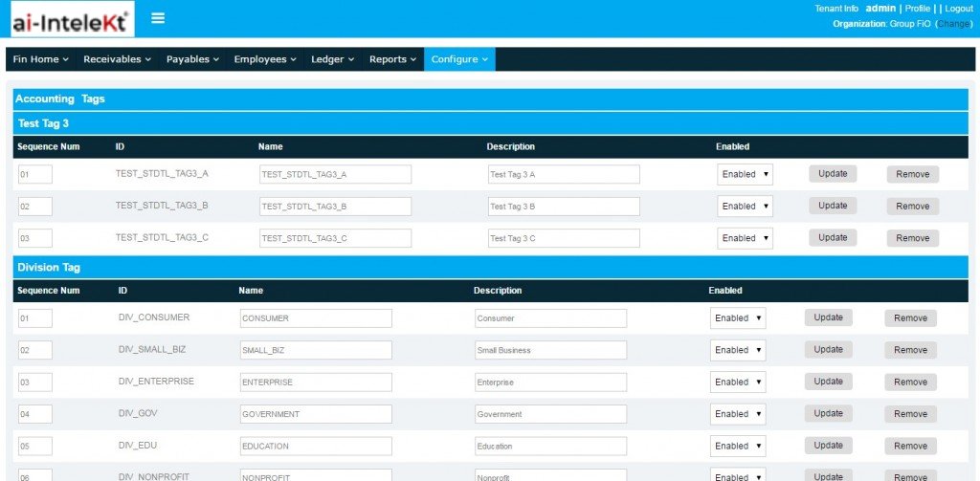Update the DIV_GOV row
This screenshot has width=980, height=481.
828,413
